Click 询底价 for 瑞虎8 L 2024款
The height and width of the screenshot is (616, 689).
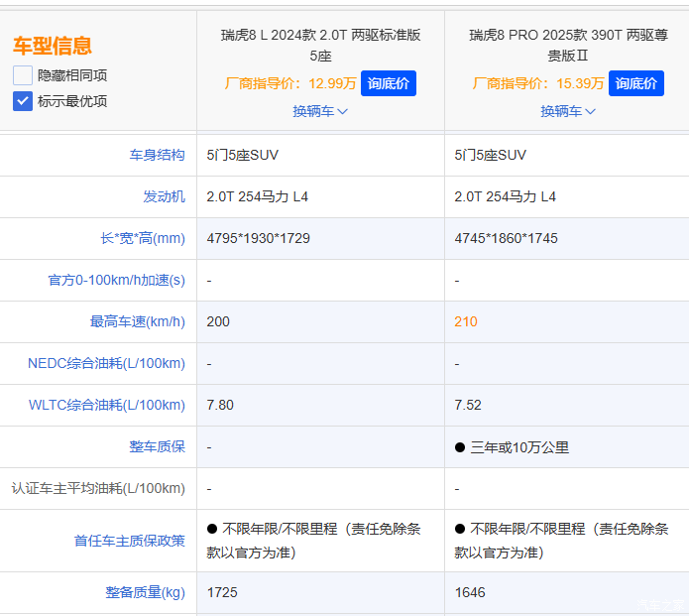coord(388,83)
